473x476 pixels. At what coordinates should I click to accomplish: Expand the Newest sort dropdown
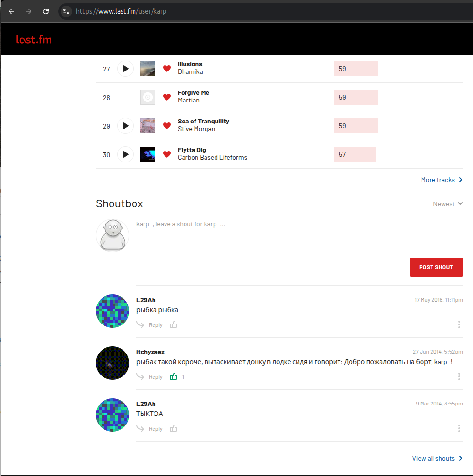[447, 204]
